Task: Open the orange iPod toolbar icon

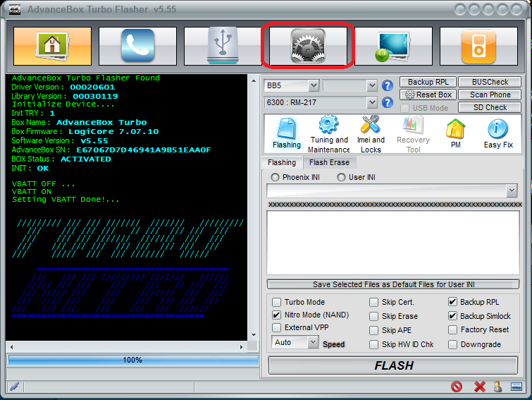Action: point(478,46)
